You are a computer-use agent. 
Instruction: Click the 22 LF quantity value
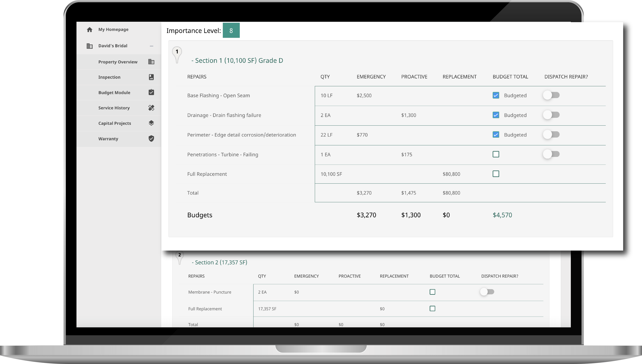pos(326,135)
